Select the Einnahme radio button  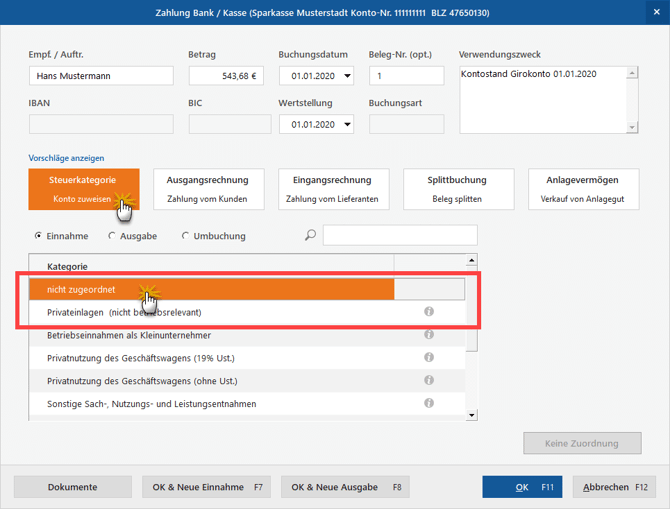tap(38, 236)
